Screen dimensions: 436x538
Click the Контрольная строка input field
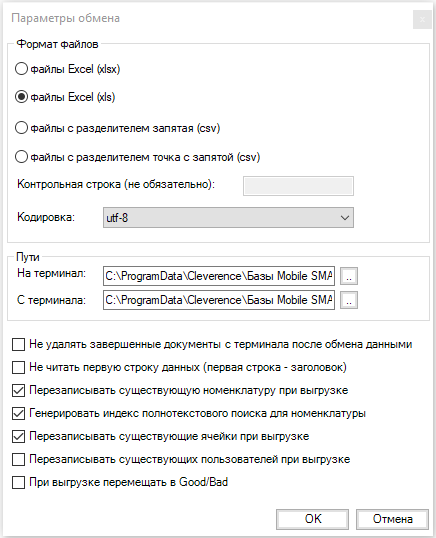coord(298,186)
